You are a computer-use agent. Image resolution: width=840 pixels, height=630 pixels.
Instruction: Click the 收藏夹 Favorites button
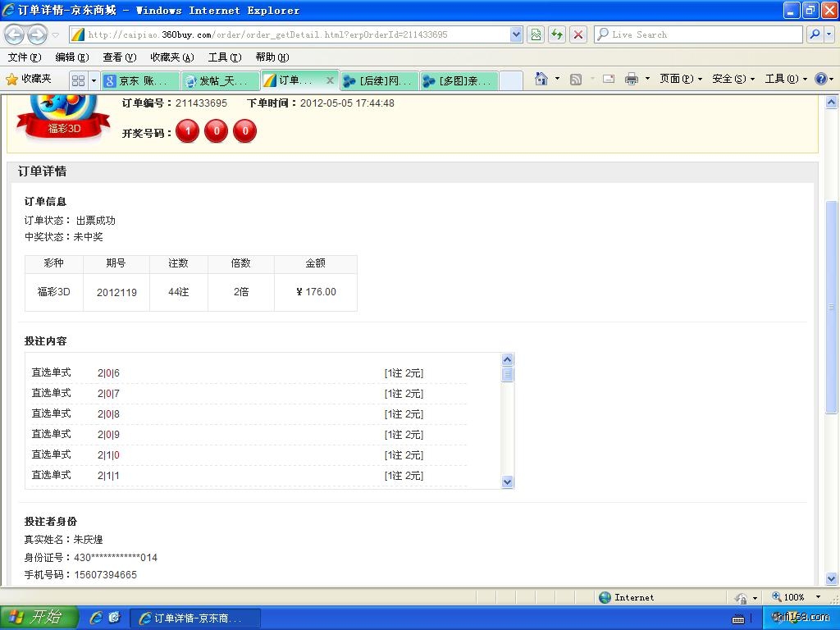coord(29,79)
